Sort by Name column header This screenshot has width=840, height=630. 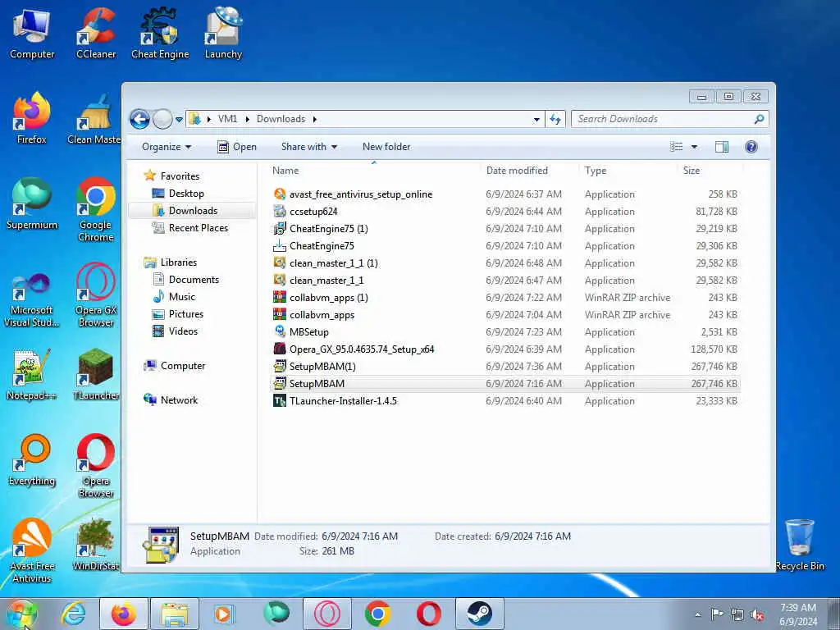coord(374,171)
